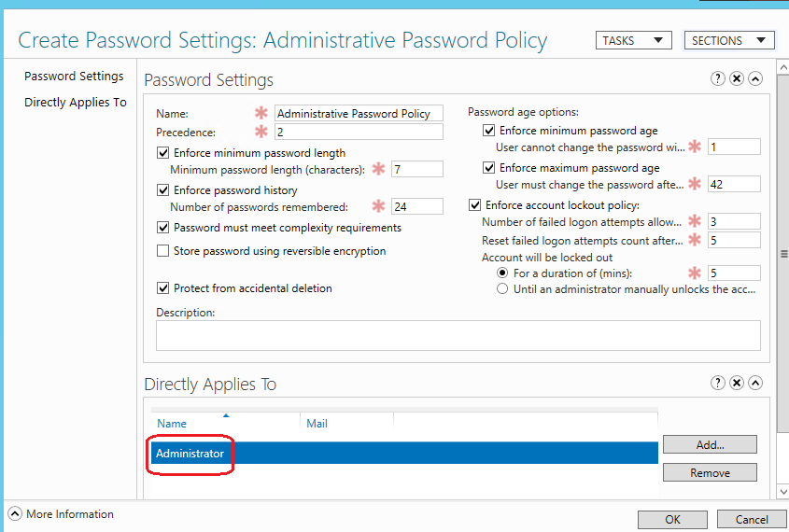789x532 pixels.
Task: Collapse the Directly Applies To section
Action: (755, 383)
